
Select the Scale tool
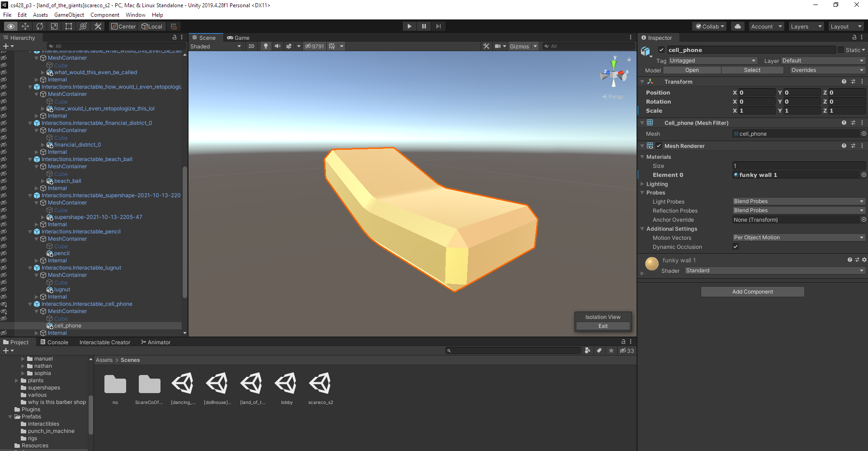[x=54, y=26]
